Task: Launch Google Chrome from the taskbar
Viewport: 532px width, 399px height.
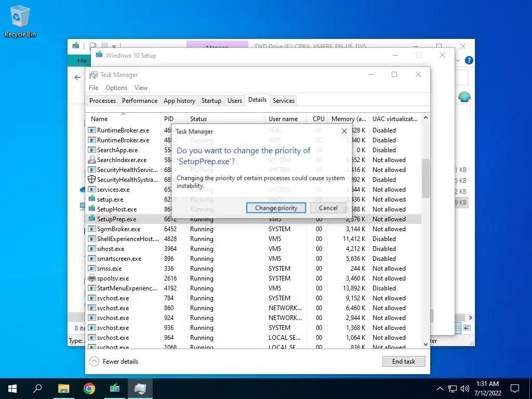Action: tap(89, 389)
